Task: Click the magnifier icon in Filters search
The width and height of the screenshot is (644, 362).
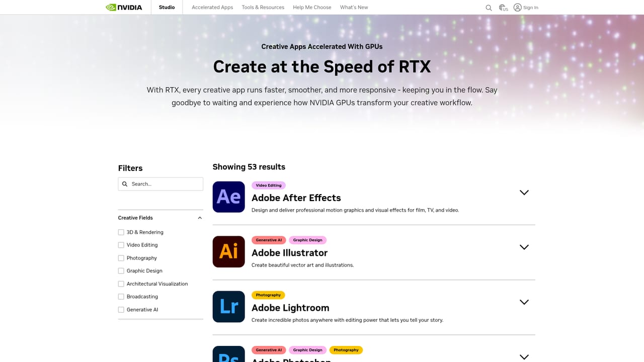Action: 125,184
